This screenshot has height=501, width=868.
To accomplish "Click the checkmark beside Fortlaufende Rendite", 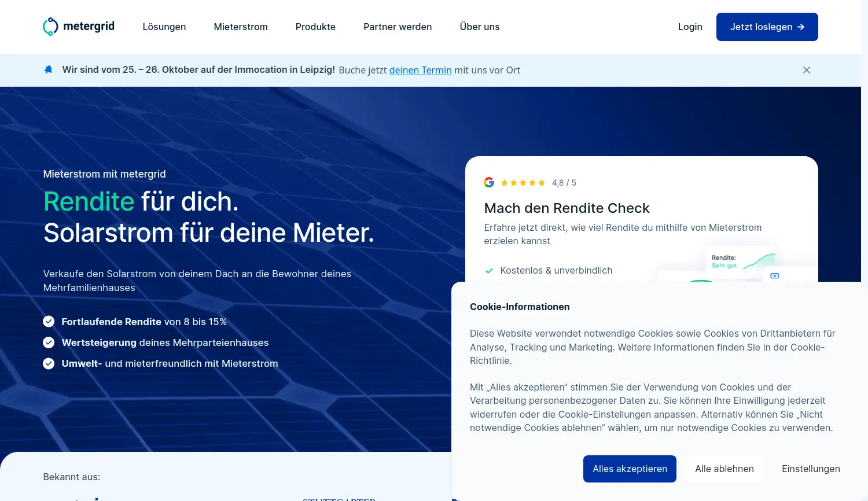I will [x=49, y=321].
